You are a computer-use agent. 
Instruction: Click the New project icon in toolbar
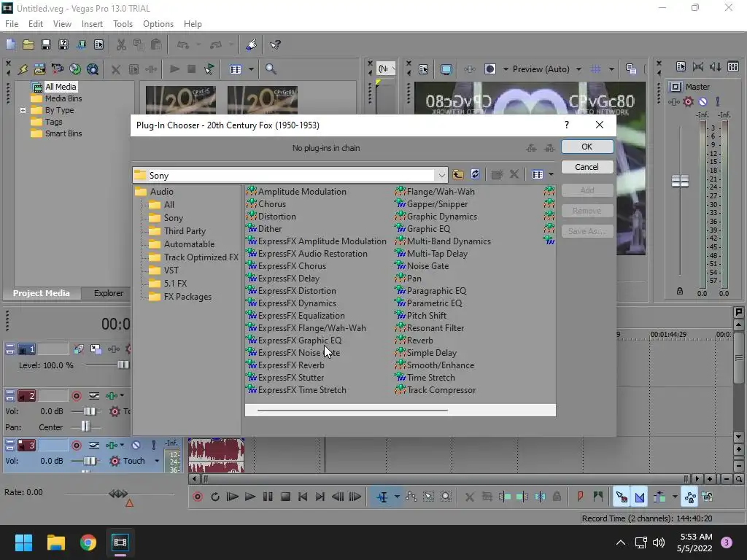pos(10,44)
